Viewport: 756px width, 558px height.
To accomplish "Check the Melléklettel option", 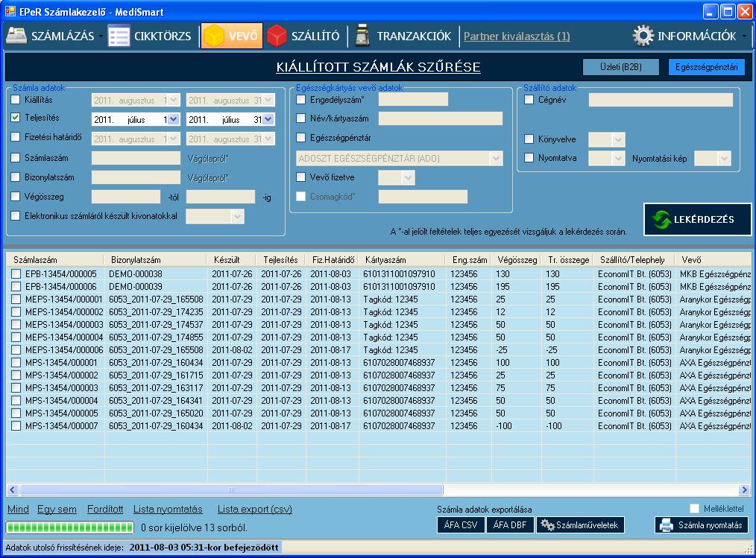I will pyautogui.click(x=694, y=508).
